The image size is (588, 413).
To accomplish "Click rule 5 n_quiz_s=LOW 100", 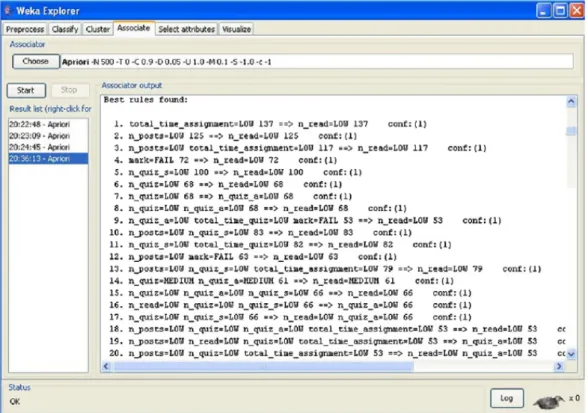I will point(237,172).
